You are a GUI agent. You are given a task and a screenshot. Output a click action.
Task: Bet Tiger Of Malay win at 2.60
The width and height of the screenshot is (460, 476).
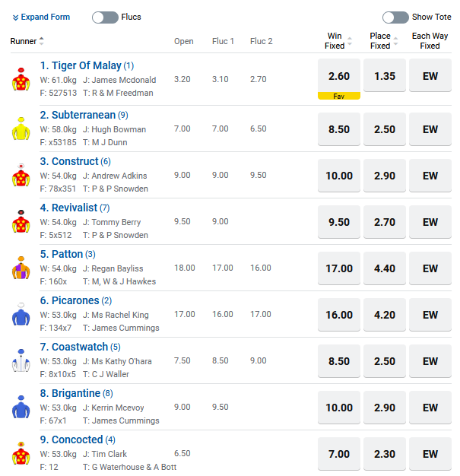click(338, 76)
